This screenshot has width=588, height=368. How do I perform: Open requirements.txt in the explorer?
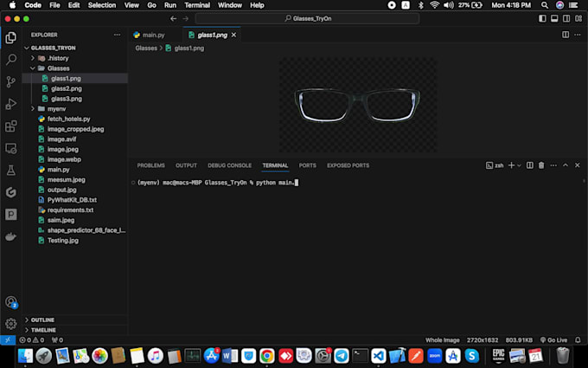[x=70, y=210]
